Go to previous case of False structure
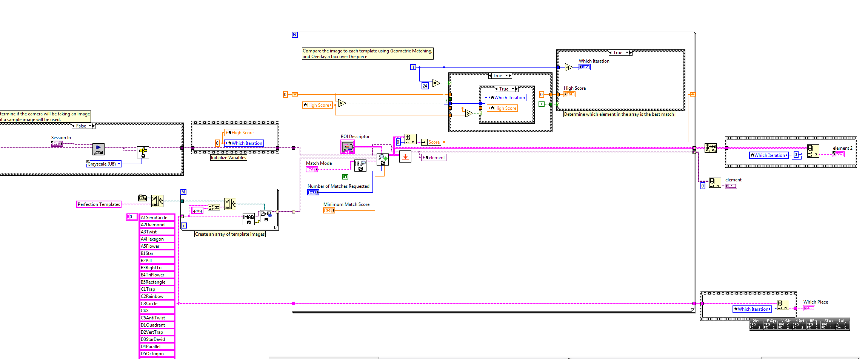Image resolution: width=868 pixels, height=359 pixels. pos(73,126)
